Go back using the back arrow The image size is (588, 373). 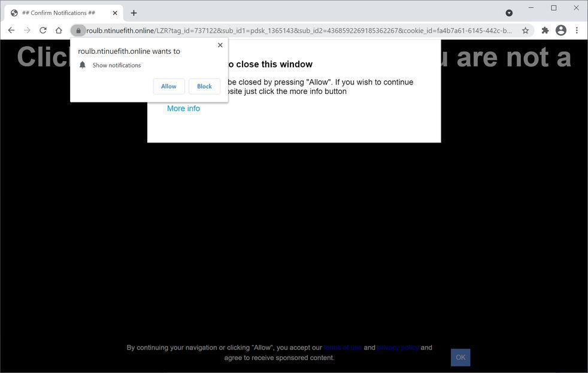11,30
